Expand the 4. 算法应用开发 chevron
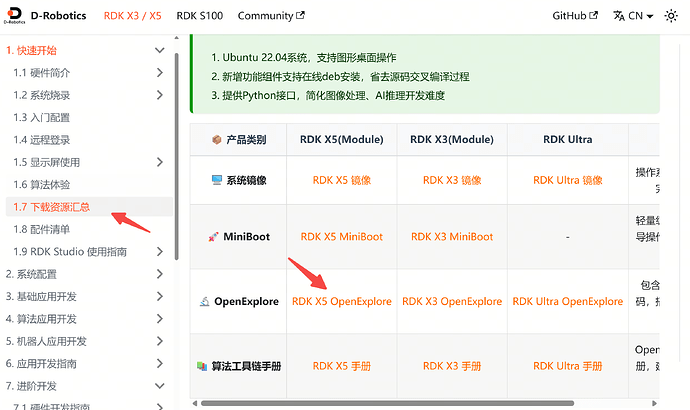The image size is (690, 410). pos(160,319)
